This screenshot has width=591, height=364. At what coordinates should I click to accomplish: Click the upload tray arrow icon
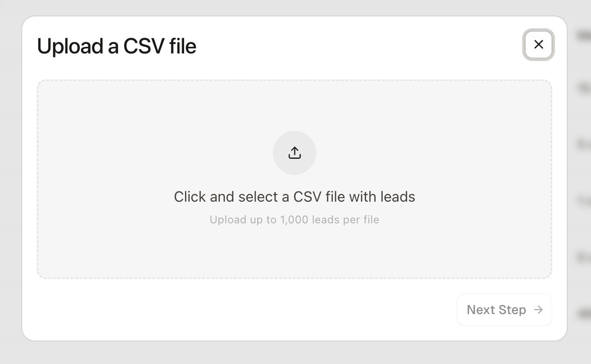click(x=294, y=153)
